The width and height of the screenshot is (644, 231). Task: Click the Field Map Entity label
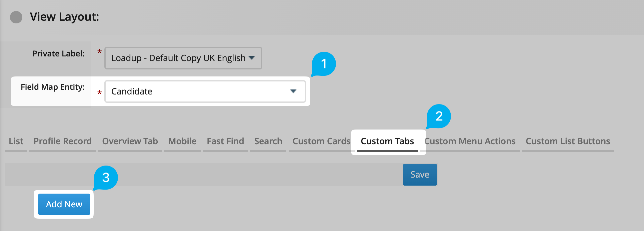point(53,87)
